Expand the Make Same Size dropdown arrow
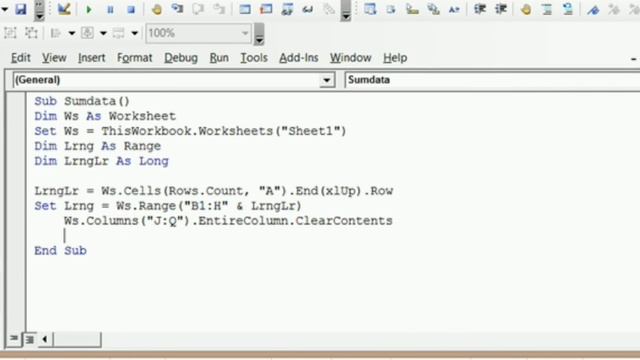The image size is (640, 360). coord(135,33)
